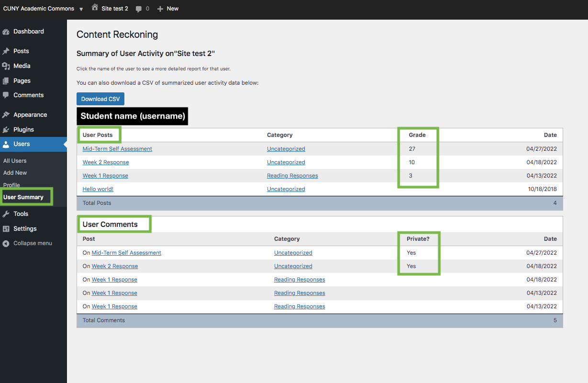Click the Posts pushpin icon
This screenshot has width=588, height=383.
click(6, 51)
